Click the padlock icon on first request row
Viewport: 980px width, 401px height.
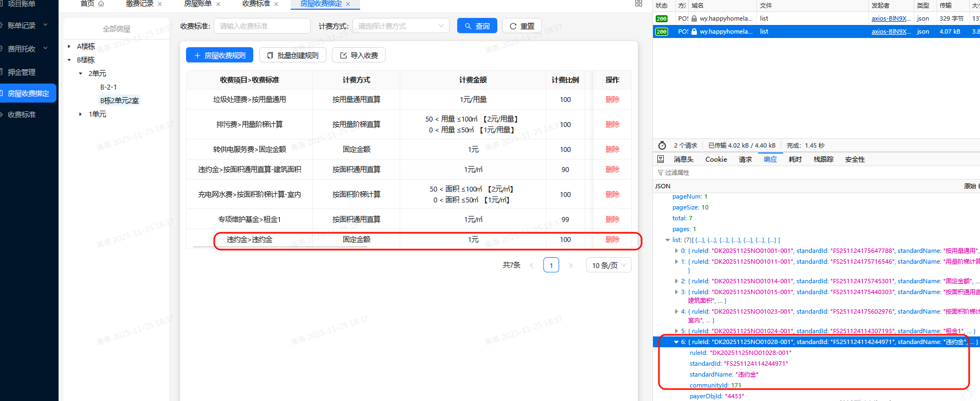694,18
